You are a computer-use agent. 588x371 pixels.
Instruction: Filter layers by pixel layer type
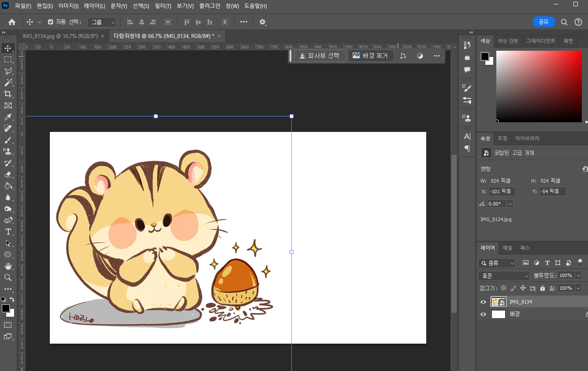526,262
